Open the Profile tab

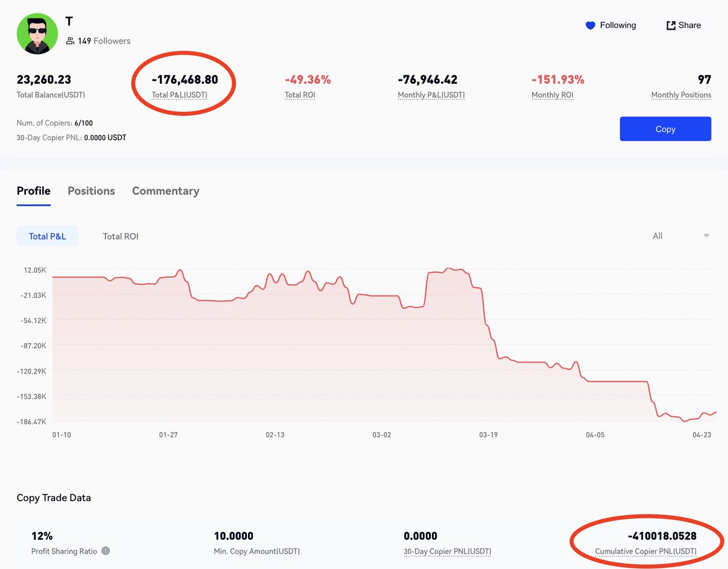coord(33,191)
